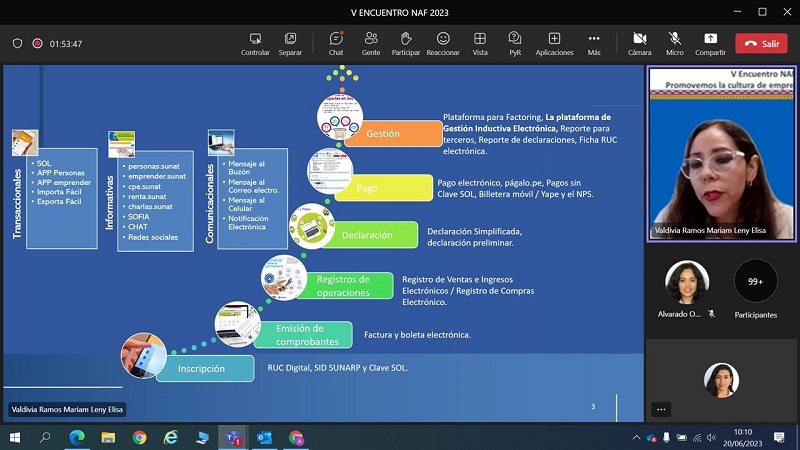Open options on bottom participant tile
The height and width of the screenshot is (450, 800).
click(x=661, y=409)
